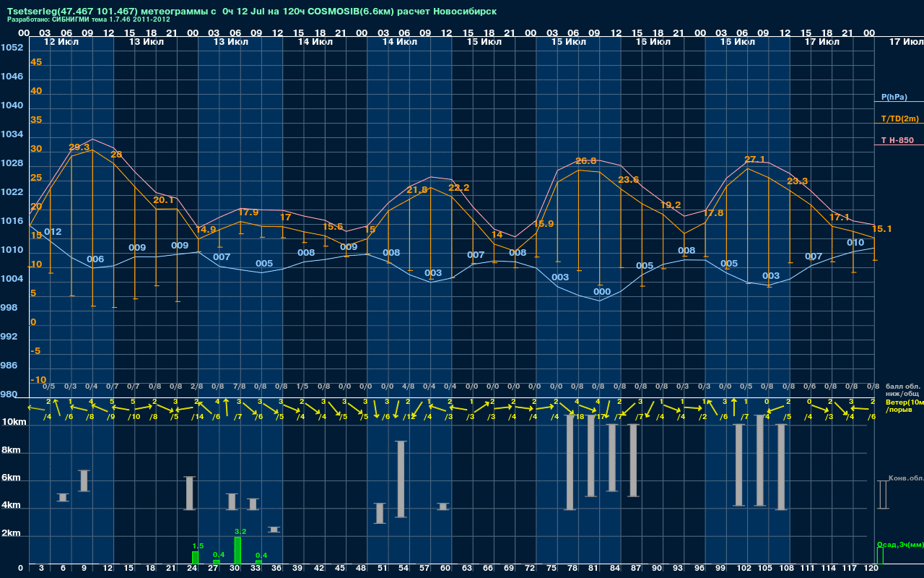This screenshot has width=924, height=578.
Task: Click the 'Осад,3ч(мм)' legend label
Action: (x=899, y=544)
